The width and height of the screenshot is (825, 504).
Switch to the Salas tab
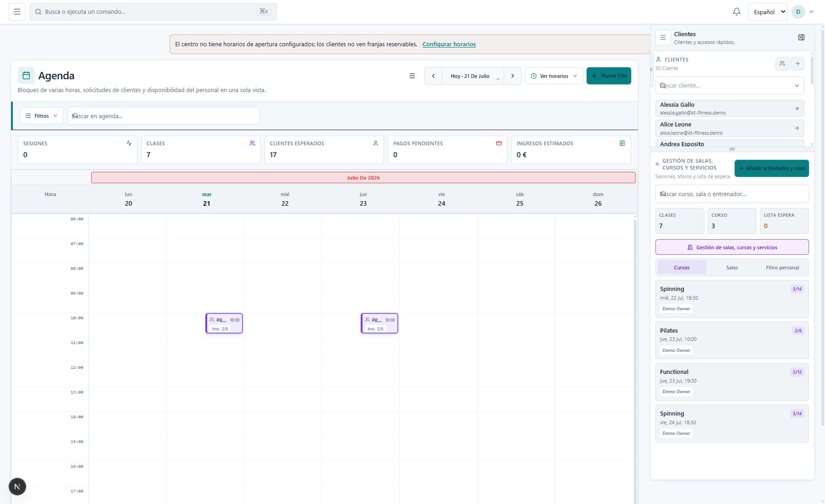click(732, 268)
